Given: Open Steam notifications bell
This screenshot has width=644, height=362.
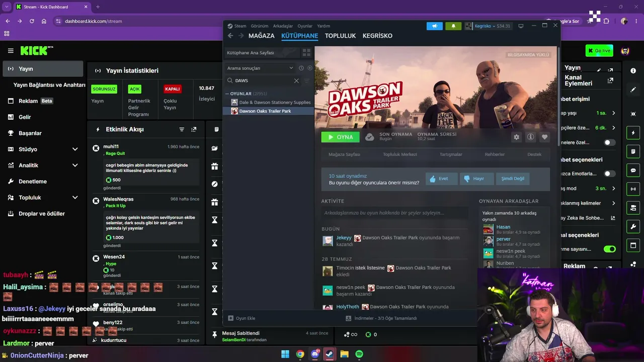Looking at the screenshot, I should click(x=453, y=26).
